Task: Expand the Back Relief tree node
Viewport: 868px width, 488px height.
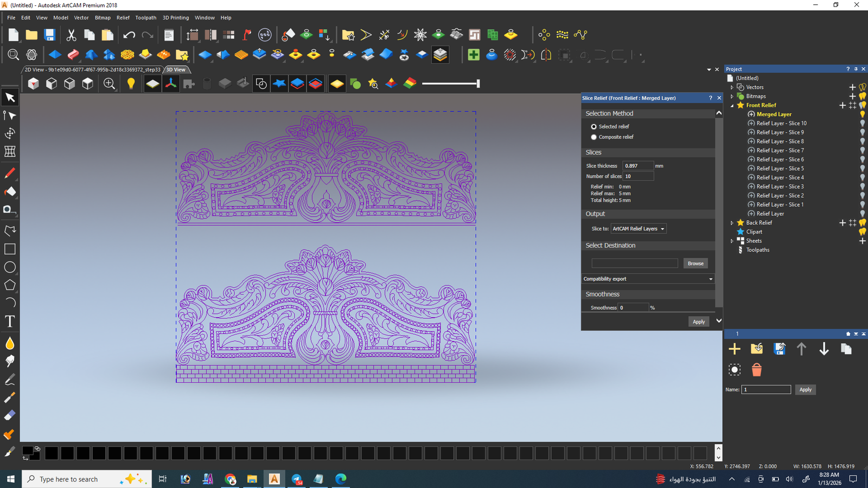Action: click(x=732, y=223)
